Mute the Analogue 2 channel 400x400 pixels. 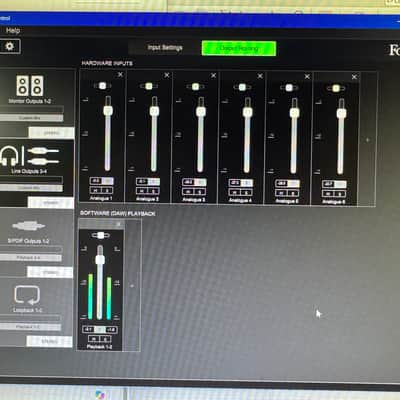(x=142, y=191)
